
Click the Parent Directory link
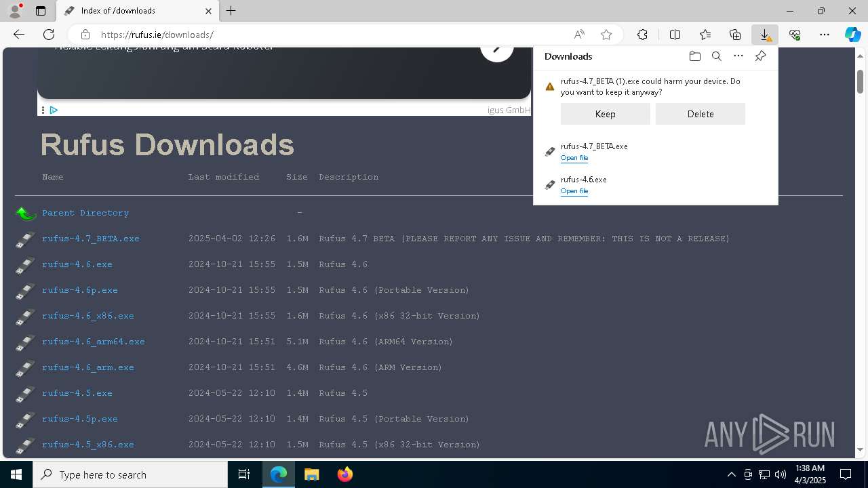coord(85,213)
